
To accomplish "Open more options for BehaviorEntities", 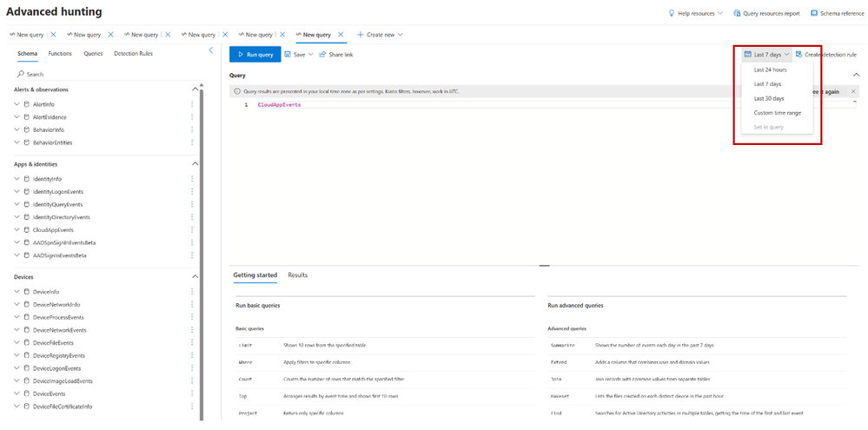I will click(192, 142).
